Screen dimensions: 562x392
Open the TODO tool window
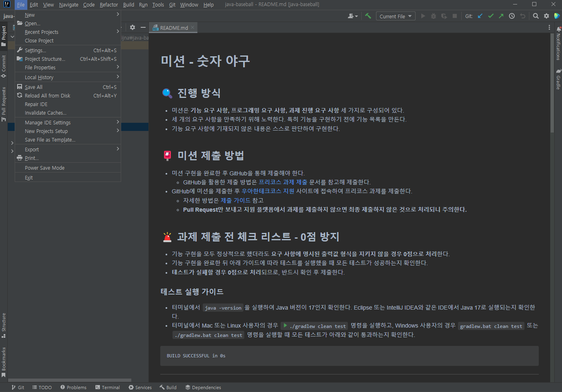click(x=42, y=388)
